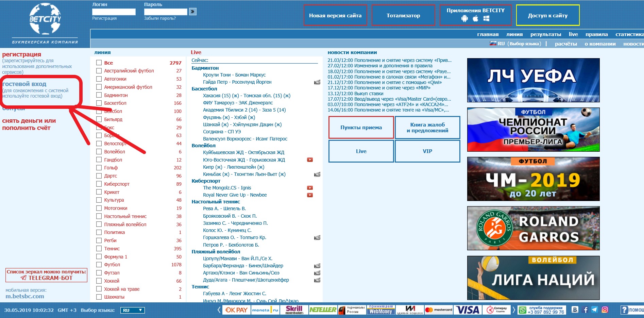
Task: Open главная in the top menu
Action: tap(488, 34)
